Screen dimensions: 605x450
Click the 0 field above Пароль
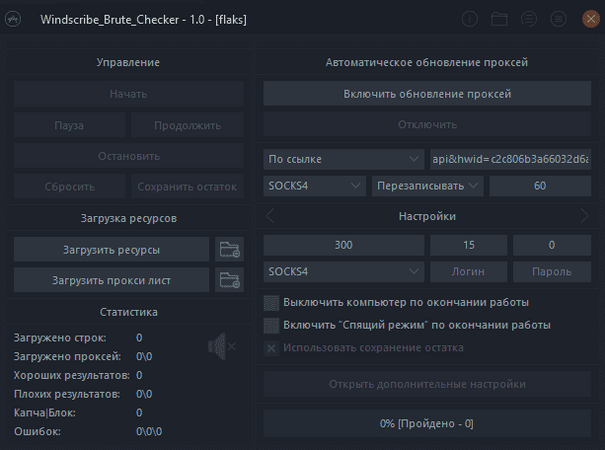click(552, 245)
